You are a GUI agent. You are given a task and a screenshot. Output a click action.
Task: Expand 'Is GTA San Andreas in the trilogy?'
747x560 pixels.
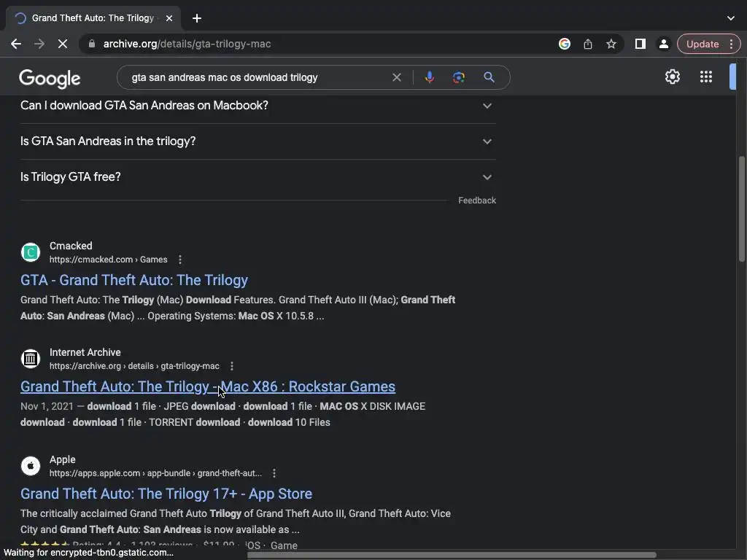click(258, 141)
